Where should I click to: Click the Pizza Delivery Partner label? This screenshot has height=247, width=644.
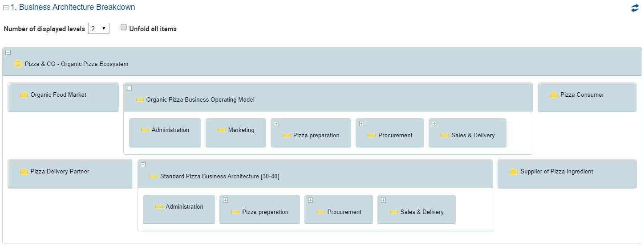(60, 172)
